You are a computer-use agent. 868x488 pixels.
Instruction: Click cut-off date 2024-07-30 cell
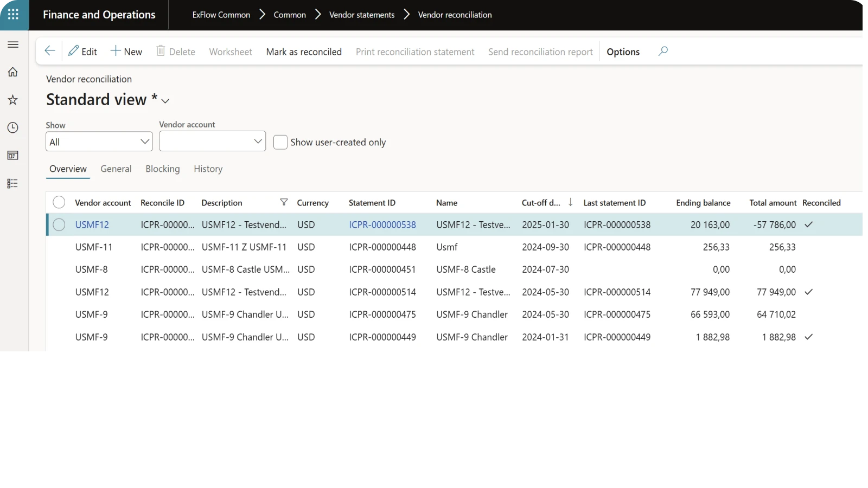pos(546,269)
